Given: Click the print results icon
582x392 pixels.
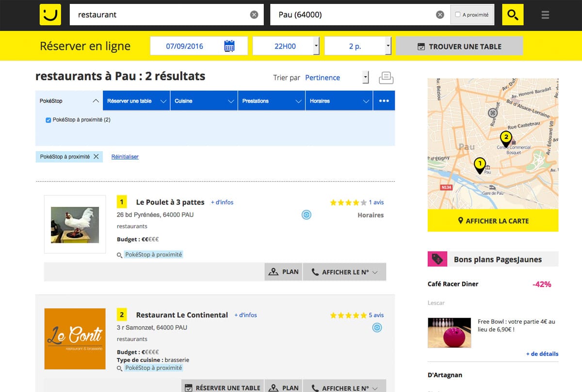Looking at the screenshot, I should click(x=386, y=78).
